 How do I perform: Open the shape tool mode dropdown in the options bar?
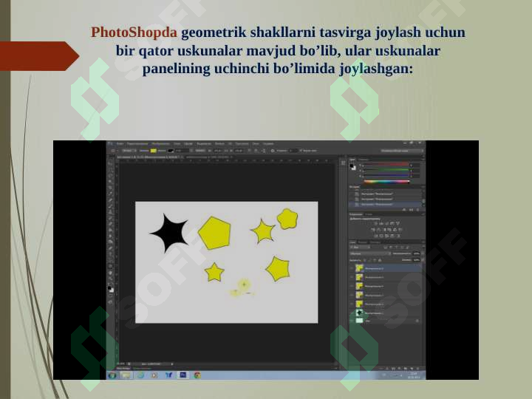(x=129, y=151)
